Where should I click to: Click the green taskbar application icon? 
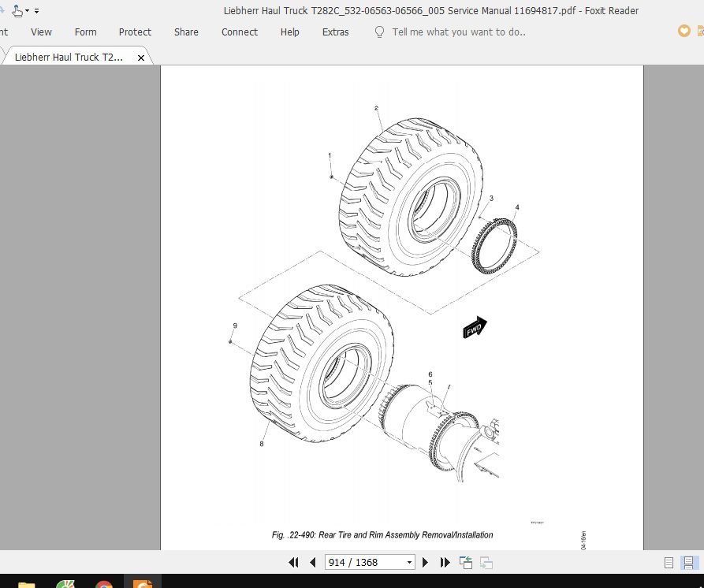point(65,583)
